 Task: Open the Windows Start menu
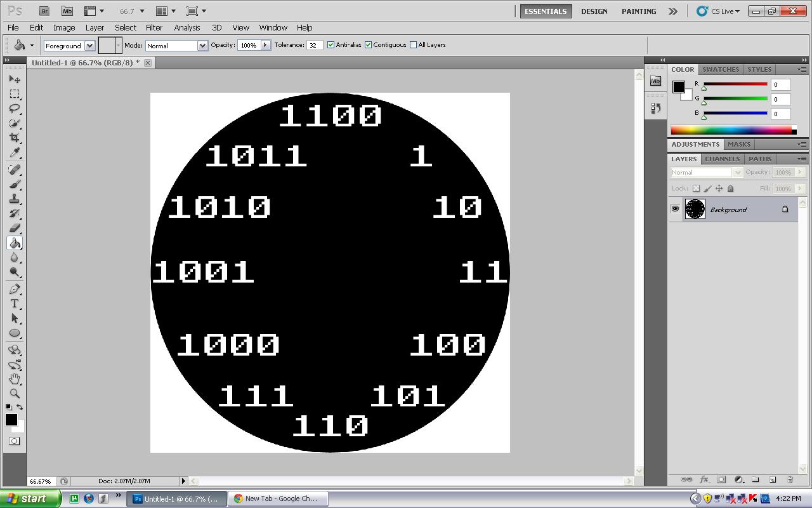coord(30,498)
